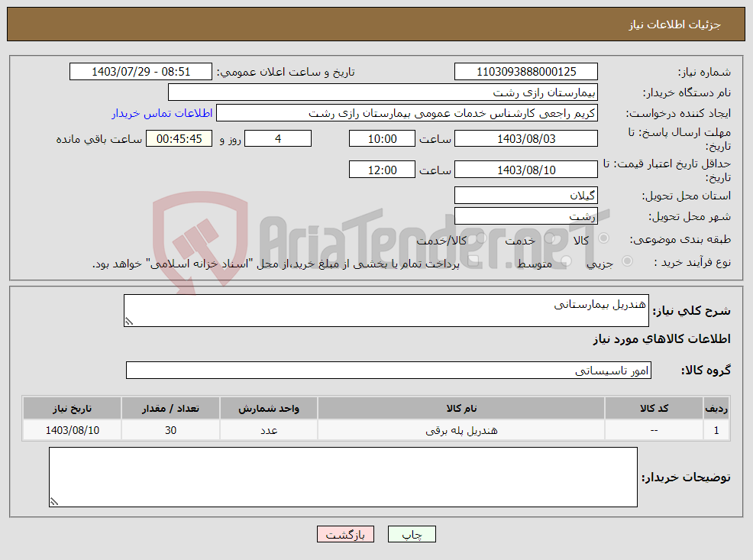Click the واحد شمارش column header

[269, 408]
